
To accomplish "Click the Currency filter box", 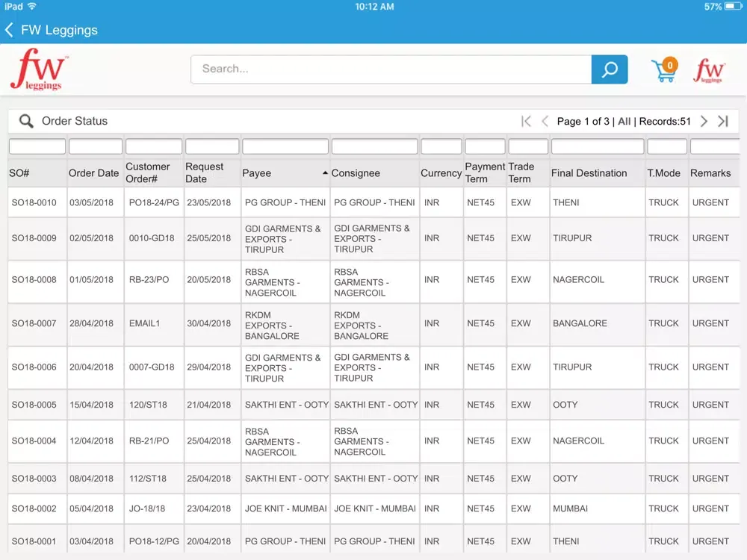I will 441,146.
